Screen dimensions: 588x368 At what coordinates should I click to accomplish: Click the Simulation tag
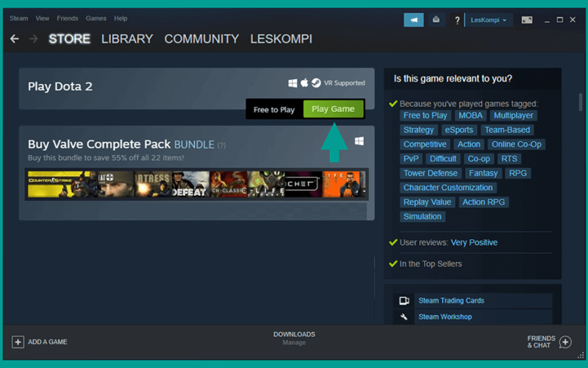click(x=423, y=216)
